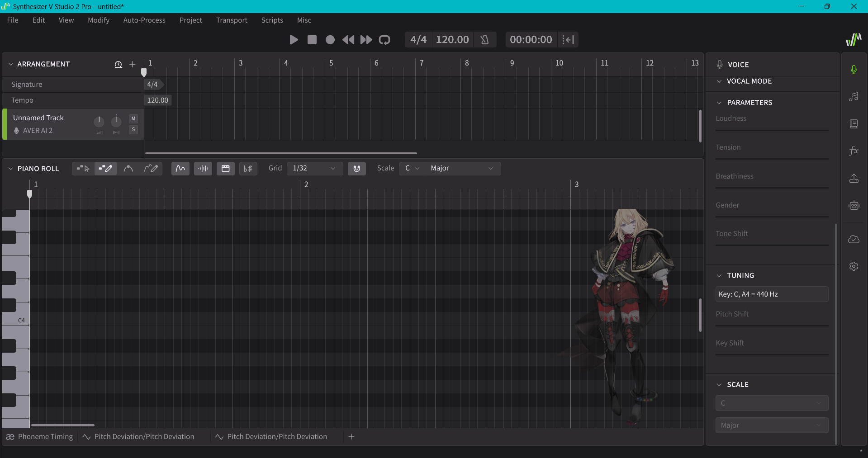Click the Play button in transport

pyautogui.click(x=294, y=40)
